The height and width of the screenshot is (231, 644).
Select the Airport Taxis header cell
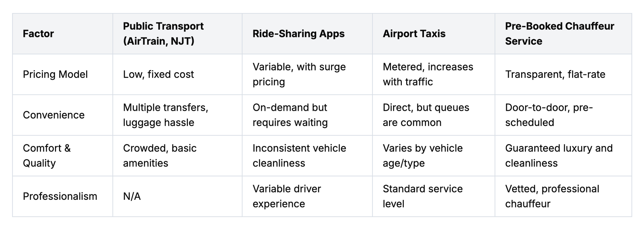click(x=434, y=34)
